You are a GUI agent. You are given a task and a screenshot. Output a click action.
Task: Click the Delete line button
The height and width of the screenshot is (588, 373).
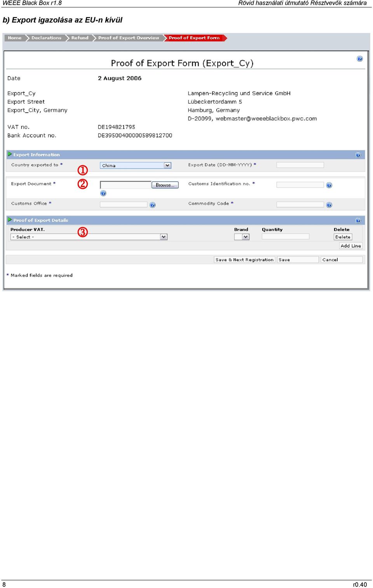pyautogui.click(x=343, y=237)
